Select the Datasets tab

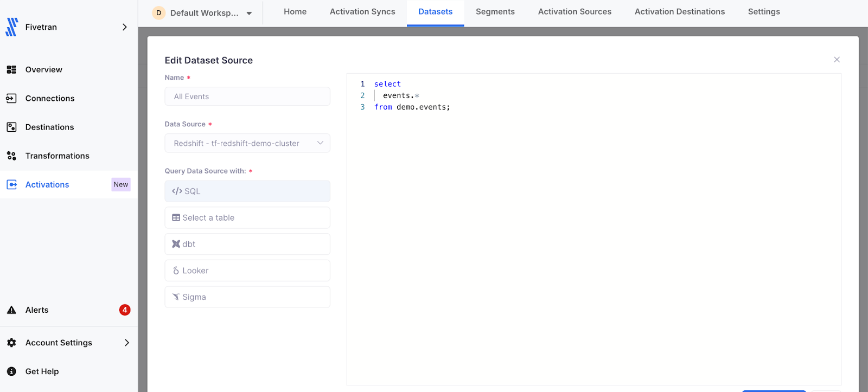(435, 12)
